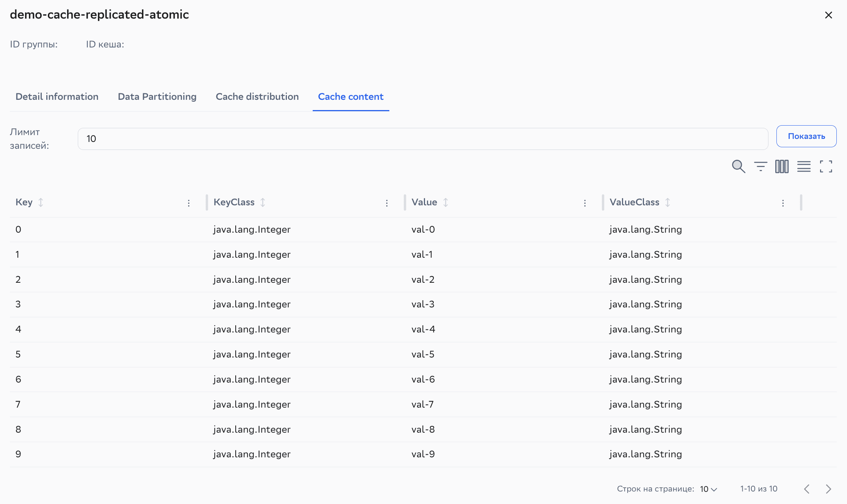Open Value column actions menu
This screenshot has width=847, height=504.
[x=585, y=203]
